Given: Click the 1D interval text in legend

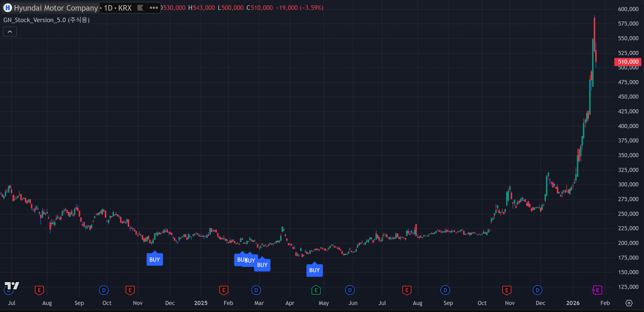Looking at the screenshot, I should tap(108, 8).
